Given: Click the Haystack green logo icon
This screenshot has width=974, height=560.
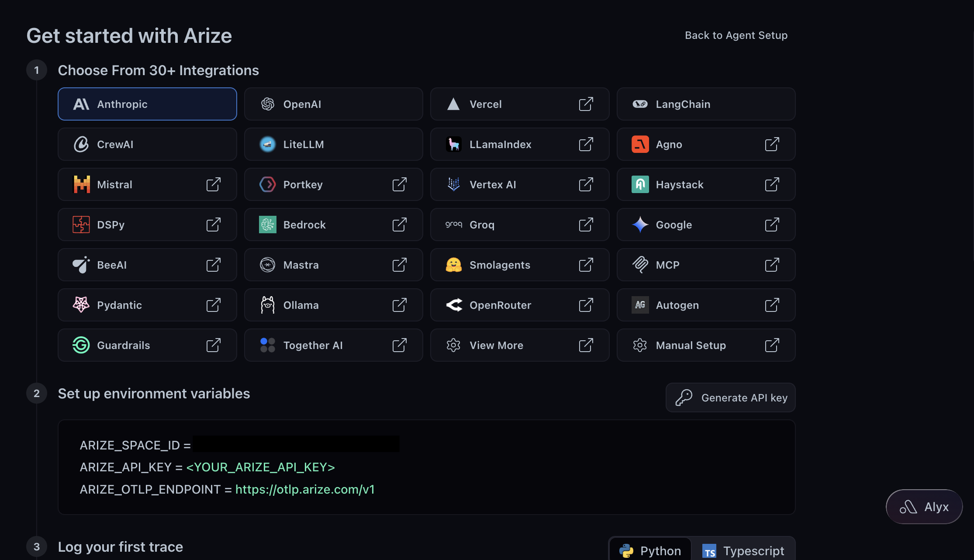Looking at the screenshot, I should (640, 184).
